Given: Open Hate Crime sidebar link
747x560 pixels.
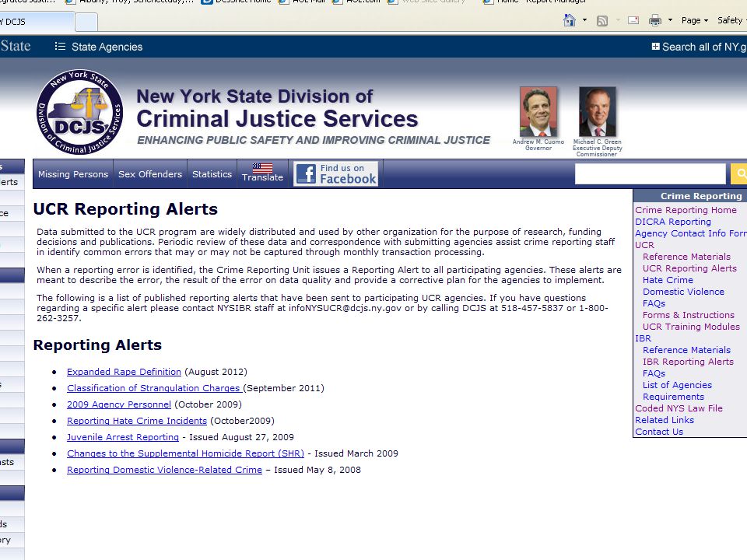Looking at the screenshot, I should [668, 280].
